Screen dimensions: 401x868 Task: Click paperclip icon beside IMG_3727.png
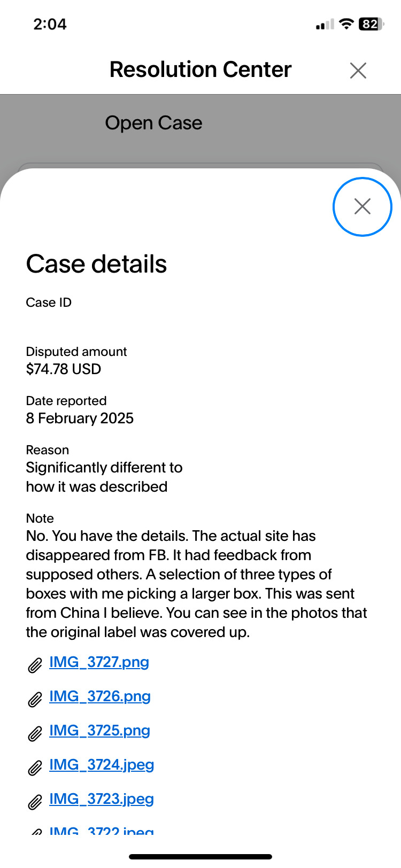(x=35, y=665)
